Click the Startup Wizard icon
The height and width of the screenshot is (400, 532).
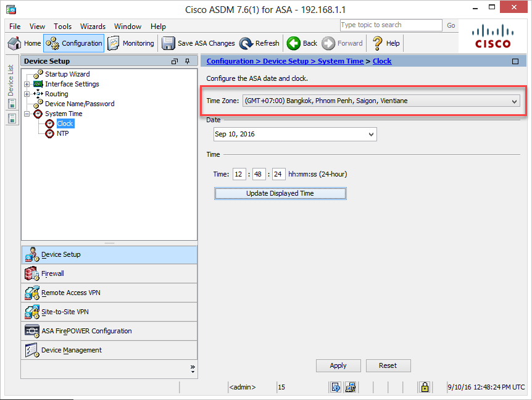38,74
